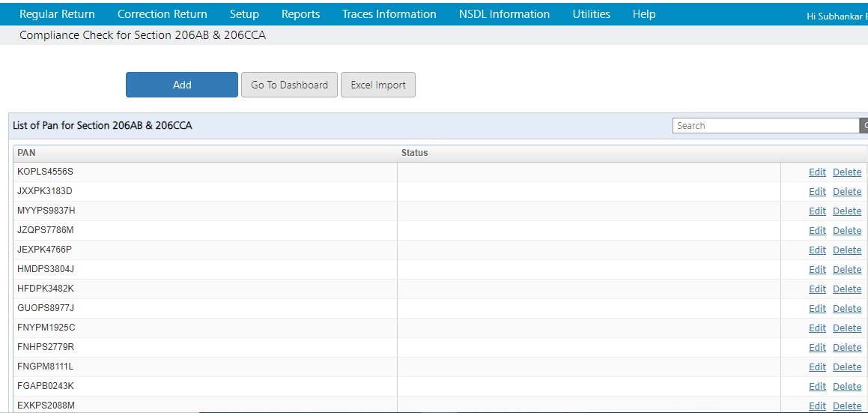This screenshot has height=413, width=868.
Task: Edit the JZQPS7786M row
Action: tap(817, 231)
